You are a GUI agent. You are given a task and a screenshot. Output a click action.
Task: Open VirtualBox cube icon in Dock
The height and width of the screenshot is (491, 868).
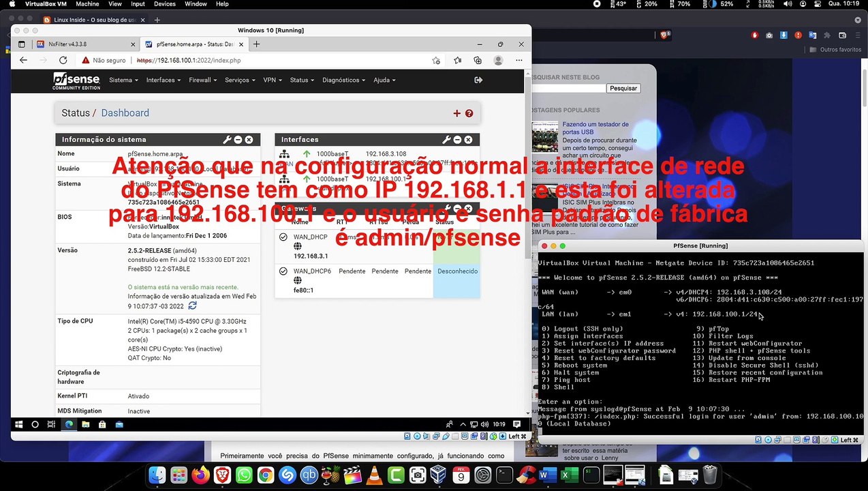coord(439,475)
